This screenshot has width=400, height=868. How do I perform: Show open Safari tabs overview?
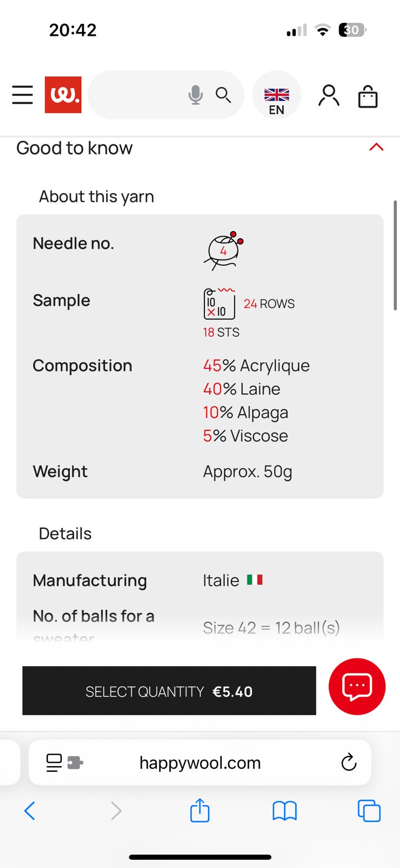tap(369, 811)
